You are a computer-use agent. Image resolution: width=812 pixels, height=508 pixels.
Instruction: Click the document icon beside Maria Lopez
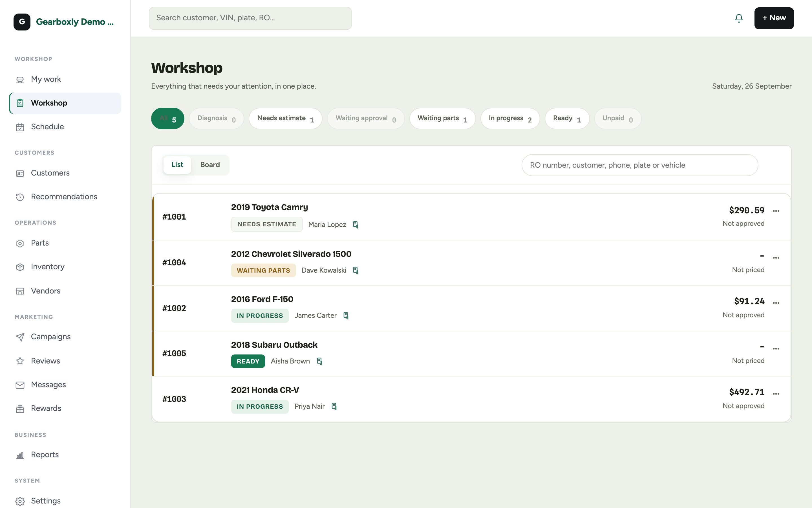tap(355, 224)
